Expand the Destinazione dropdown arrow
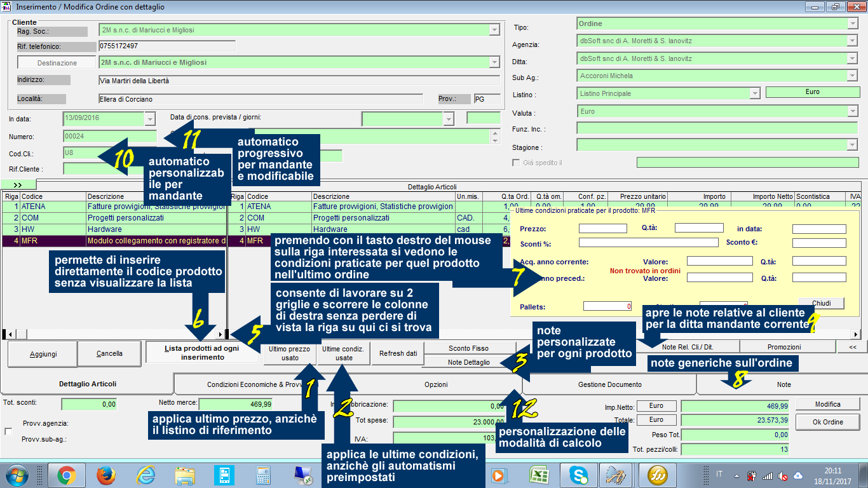This screenshot has height=488, width=868. (x=494, y=62)
